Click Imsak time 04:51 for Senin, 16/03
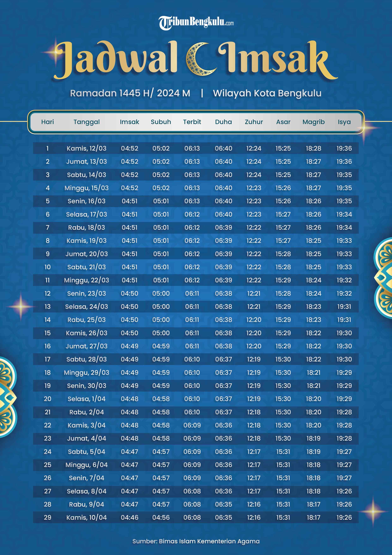The width and height of the screenshot is (392, 555). pos(129,201)
